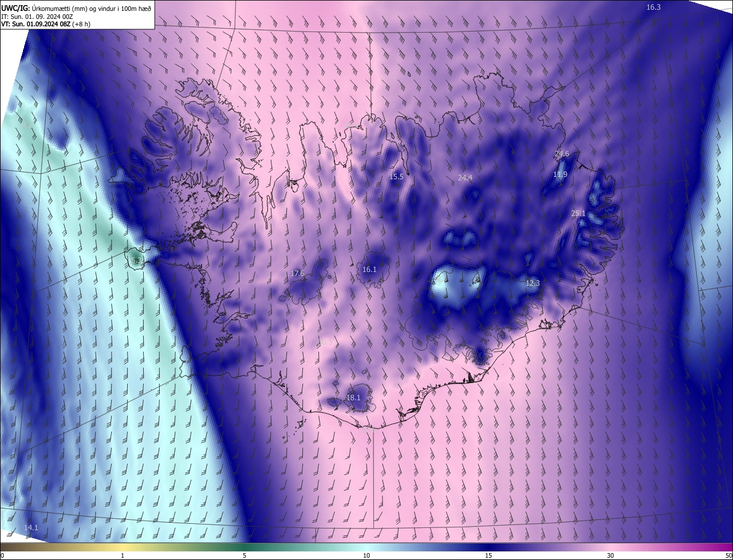Click the 16.1 value label on the map
Screen dimensions: 733x560
pos(369,269)
